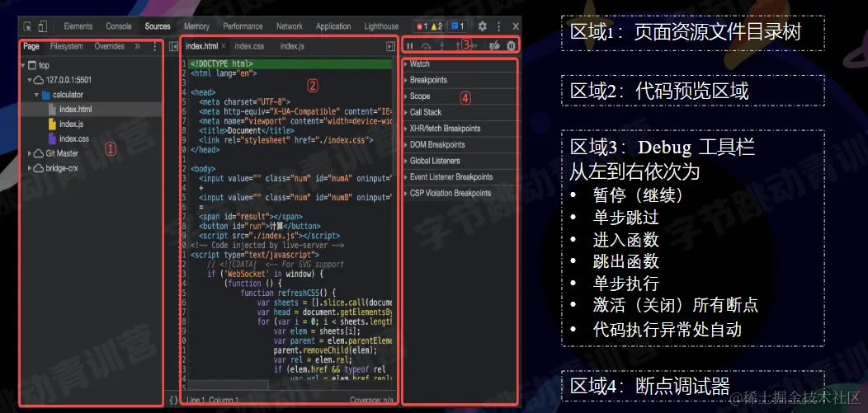
Task: Pause script execution button
Action: pos(410,46)
